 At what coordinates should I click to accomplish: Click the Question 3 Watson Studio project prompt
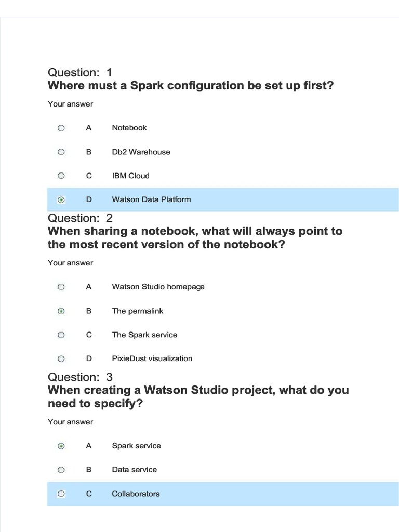tap(198, 396)
